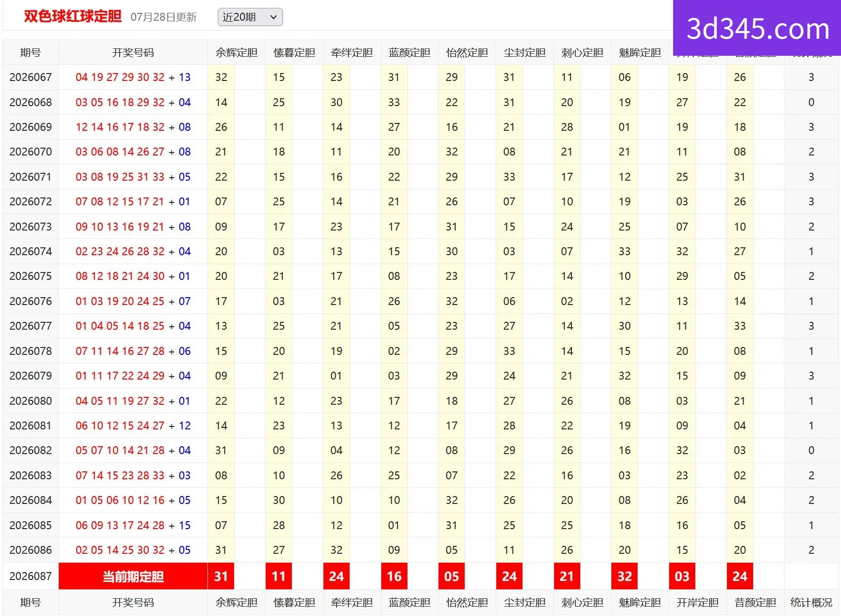The image size is (841, 616).
Task: Click the 怡然定胆 header in top row
Action: point(467,53)
